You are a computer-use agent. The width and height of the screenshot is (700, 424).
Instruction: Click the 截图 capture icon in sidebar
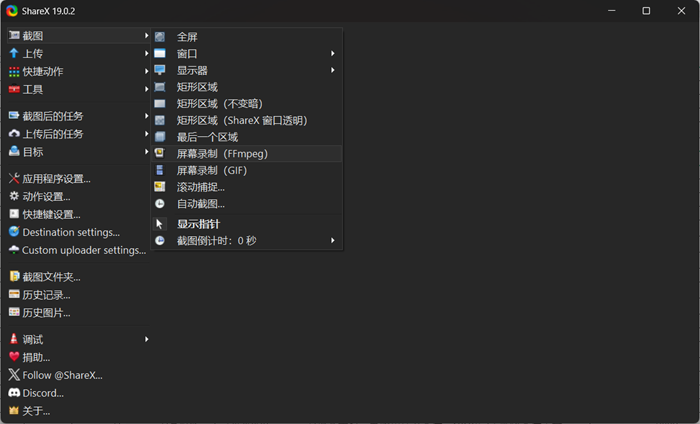tap(14, 35)
